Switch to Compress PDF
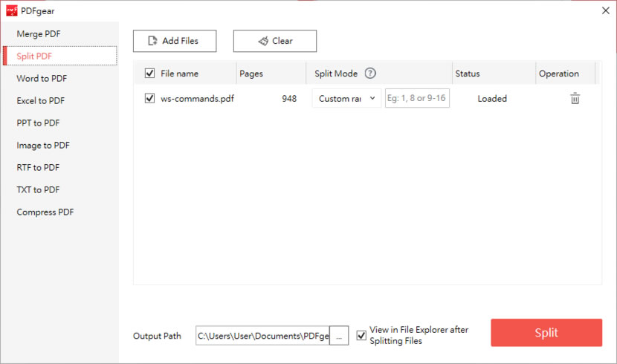The height and width of the screenshot is (364, 617). [x=45, y=212]
